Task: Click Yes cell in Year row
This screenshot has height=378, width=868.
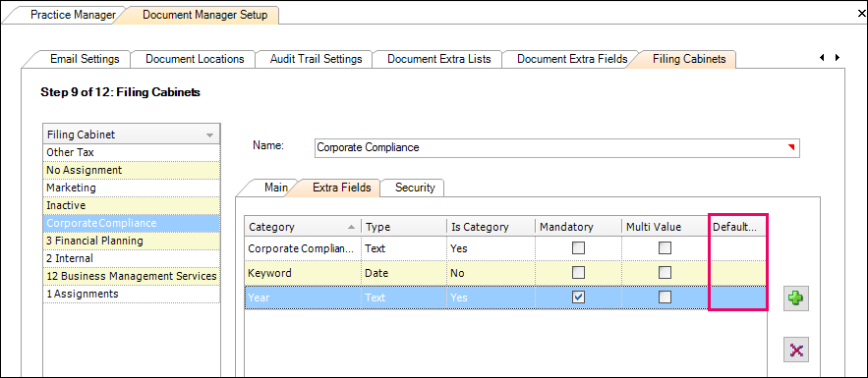Action: 492,297
